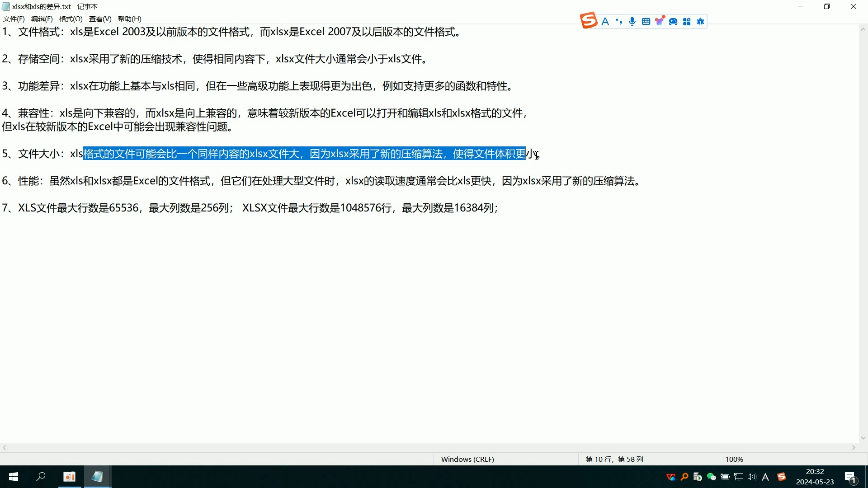Click vertical scrollbar down arrow
This screenshot has width=868, height=488.
coord(863,438)
